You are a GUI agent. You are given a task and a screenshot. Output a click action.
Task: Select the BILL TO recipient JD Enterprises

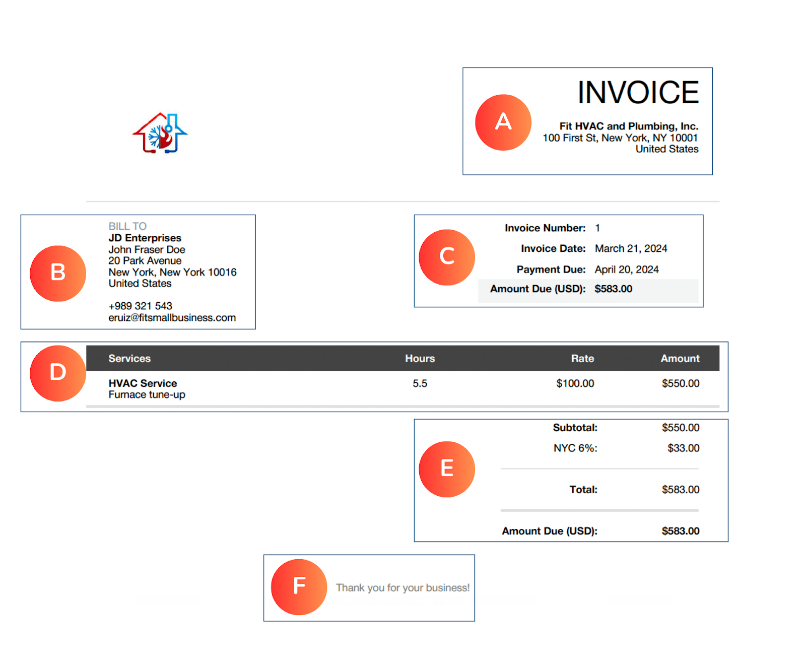[x=144, y=238]
